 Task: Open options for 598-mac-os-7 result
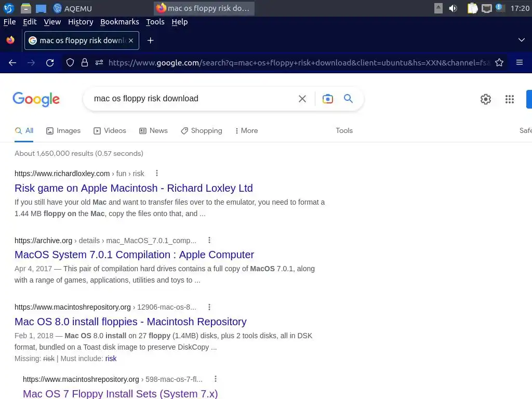pyautogui.click(x=216, y=379)
